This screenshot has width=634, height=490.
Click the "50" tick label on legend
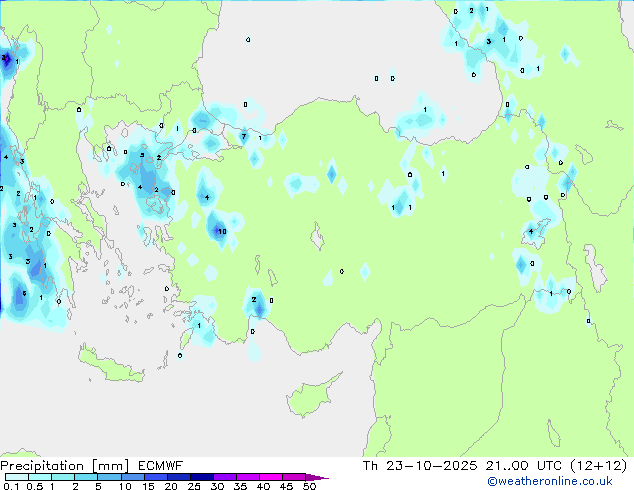pos(309,487)
